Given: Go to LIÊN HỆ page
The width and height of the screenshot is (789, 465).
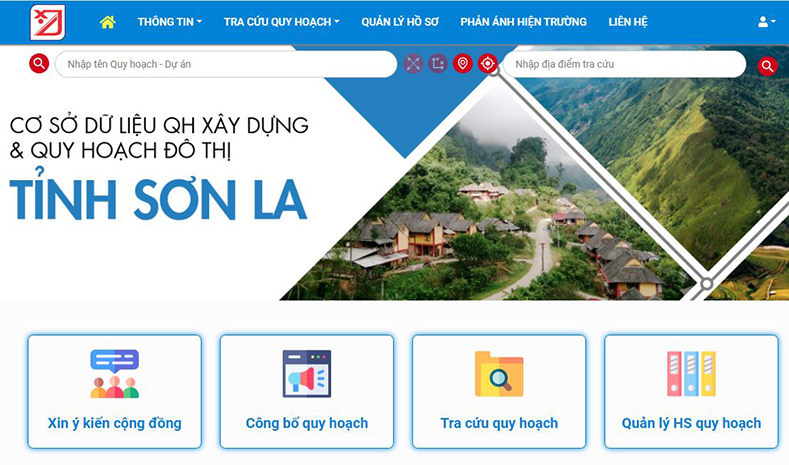Looking at the screenshot, I should click(628, 22).
